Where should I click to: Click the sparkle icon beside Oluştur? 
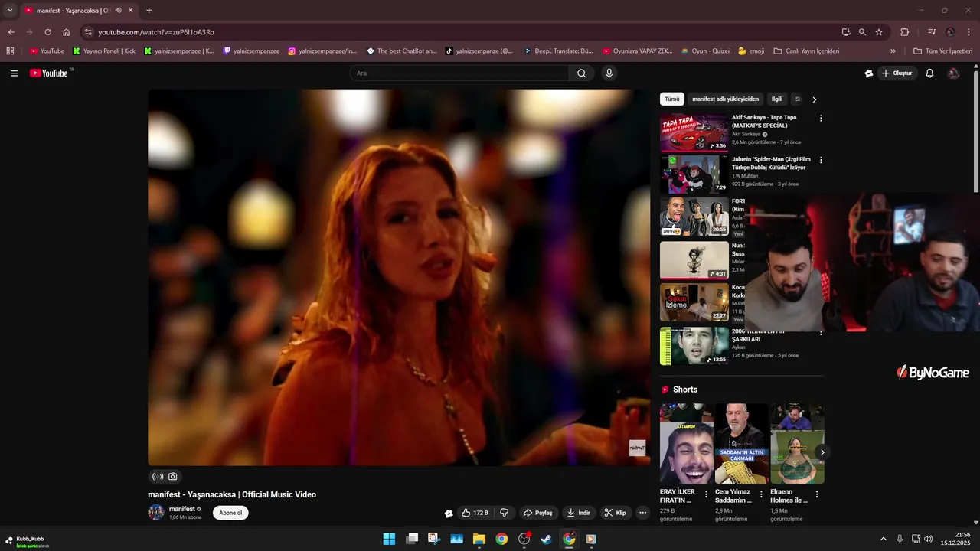868,73
